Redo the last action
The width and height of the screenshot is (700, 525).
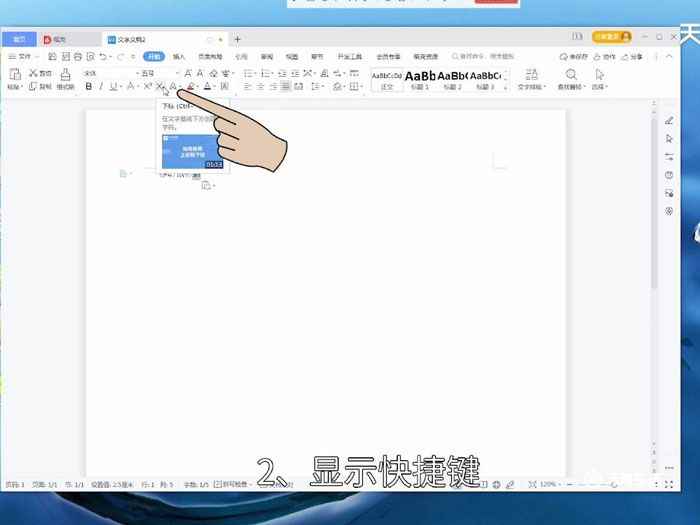click(x=120, y=56)
